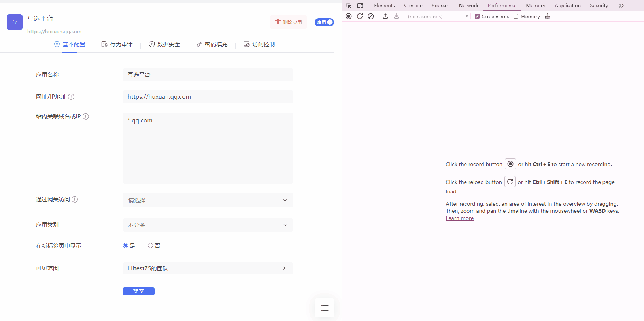
Task: Click info icon next to 网址/IP地址
Action: [x=71, y=97]
